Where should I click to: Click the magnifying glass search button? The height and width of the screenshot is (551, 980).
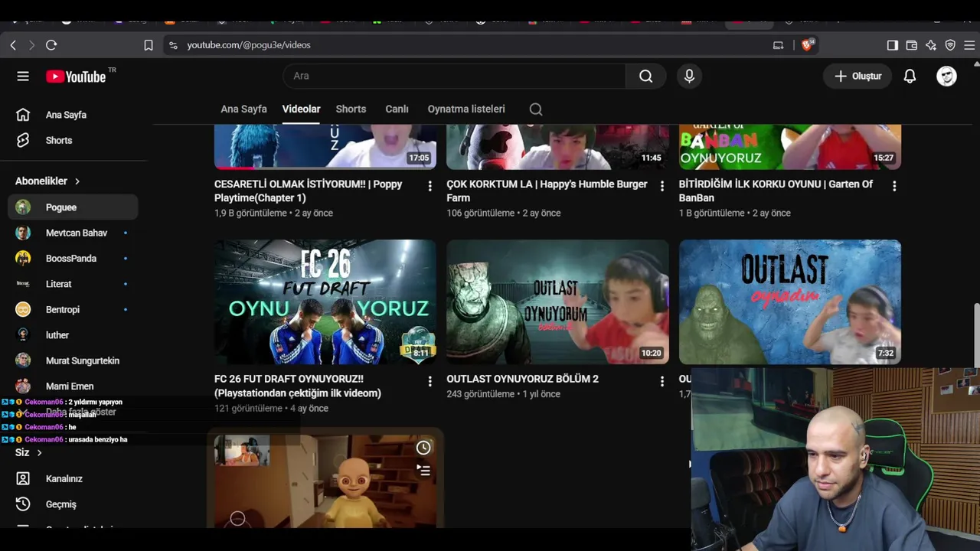(646, 76)
